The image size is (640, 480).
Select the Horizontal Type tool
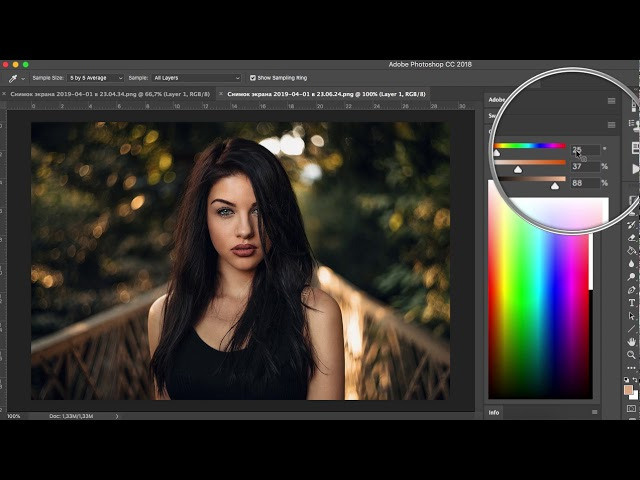[x=631, y=302]
